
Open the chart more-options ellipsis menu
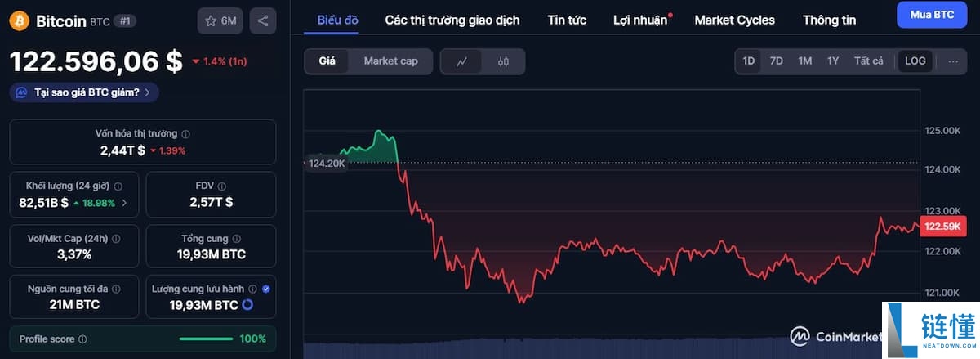pyautogui.click(x=953, y=61)
